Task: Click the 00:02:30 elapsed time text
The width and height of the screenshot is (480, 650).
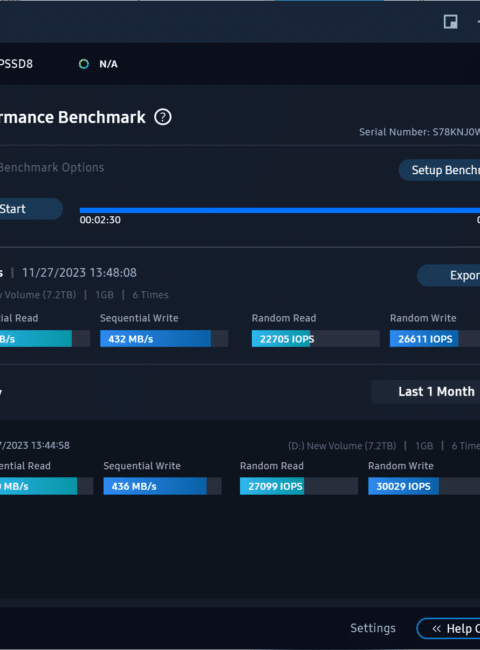Action: click(x=100, y=220)
